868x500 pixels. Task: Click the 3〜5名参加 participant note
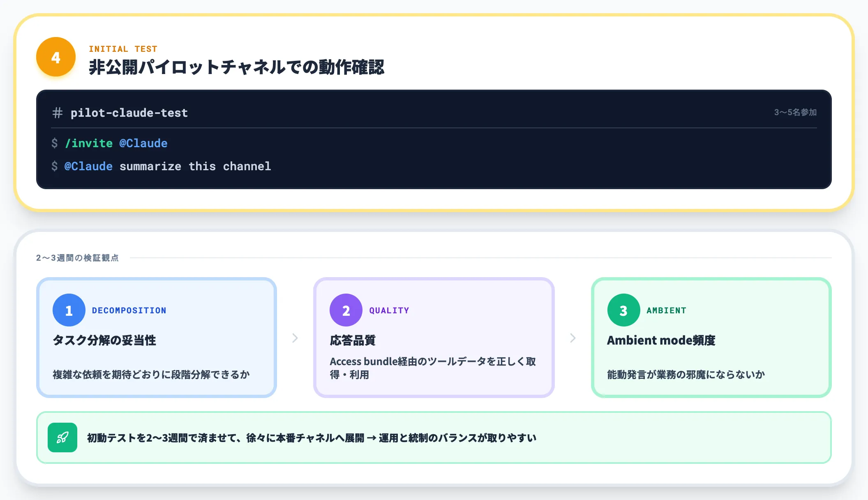[795, 112]
